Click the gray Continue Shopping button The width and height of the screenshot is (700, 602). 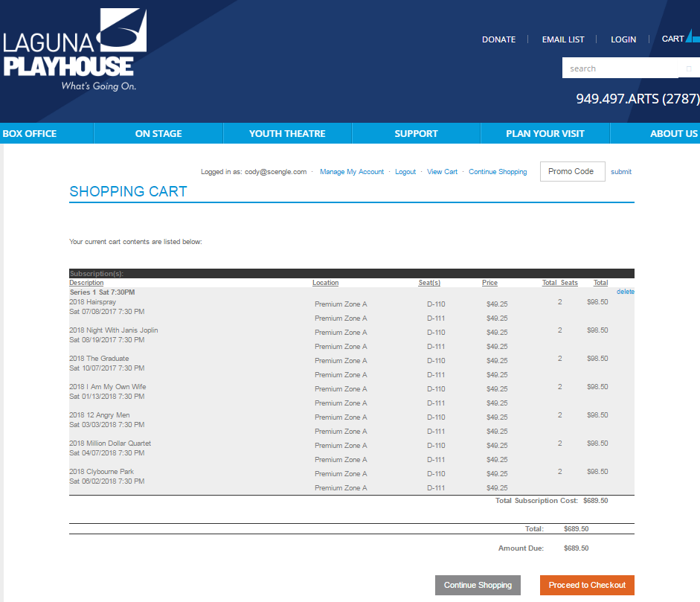coord(478,585)
